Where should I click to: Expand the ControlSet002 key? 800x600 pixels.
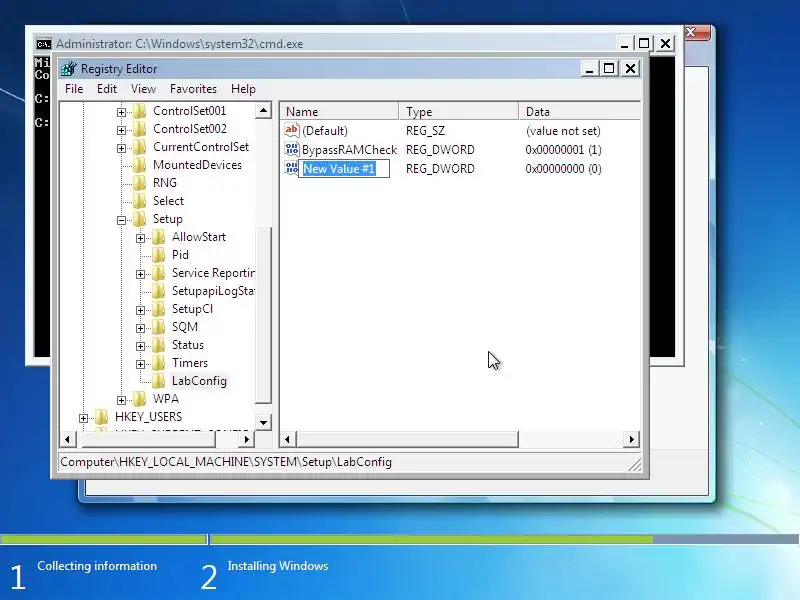click(x=121, y=130)
